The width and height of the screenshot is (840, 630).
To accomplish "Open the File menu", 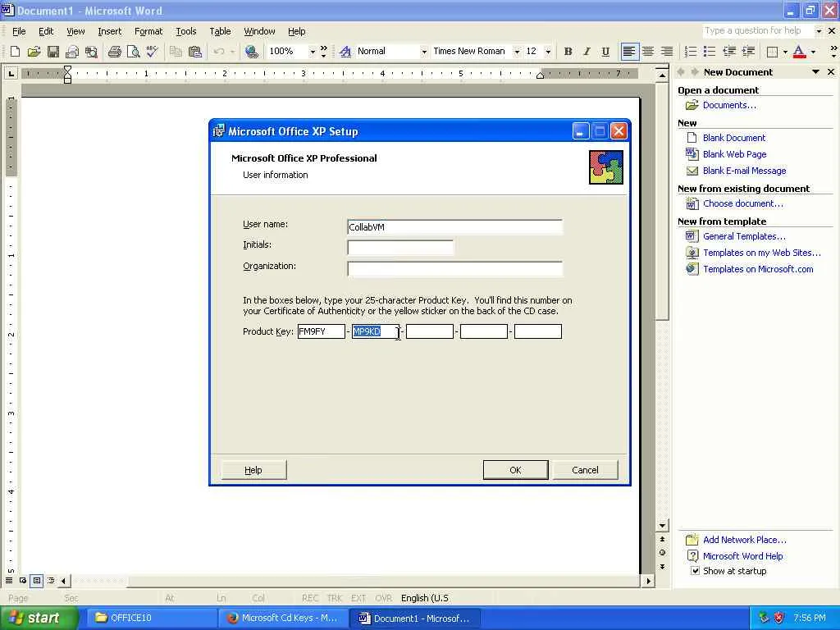I will (x=19, y=31).
